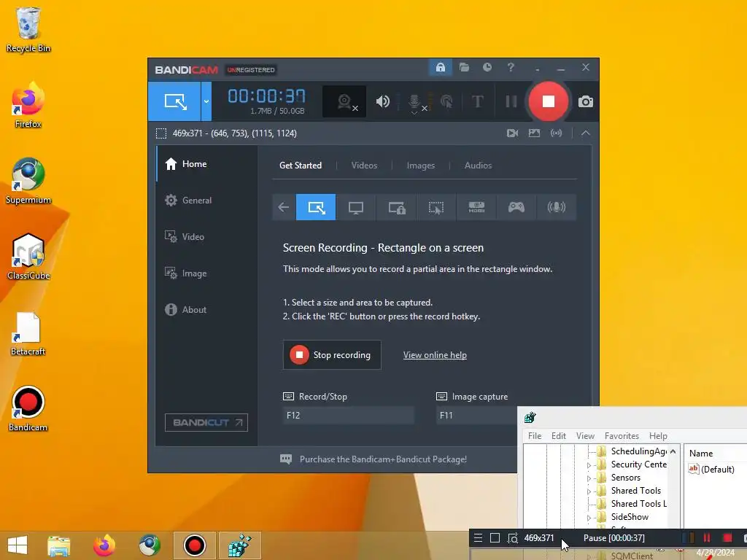Toggle the webcam overlay icon
The image size is (747, 560).
[x=344, y=101]
